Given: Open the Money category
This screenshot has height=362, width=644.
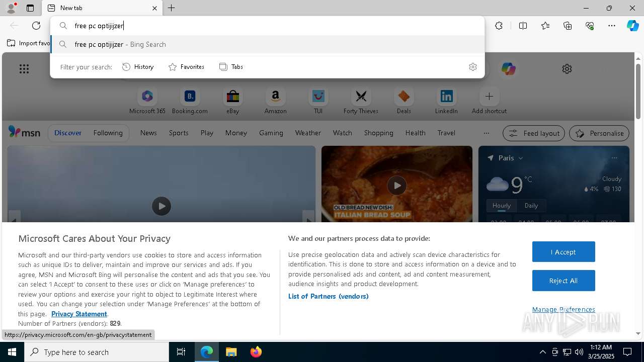Looking at the screenshot, I should click(x=236, y=133).
